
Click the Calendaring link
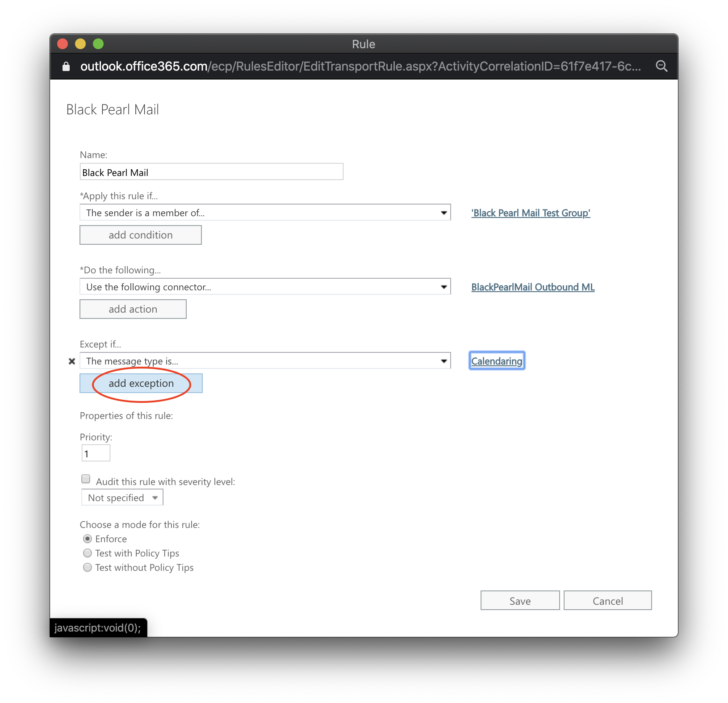pos(497,361)
